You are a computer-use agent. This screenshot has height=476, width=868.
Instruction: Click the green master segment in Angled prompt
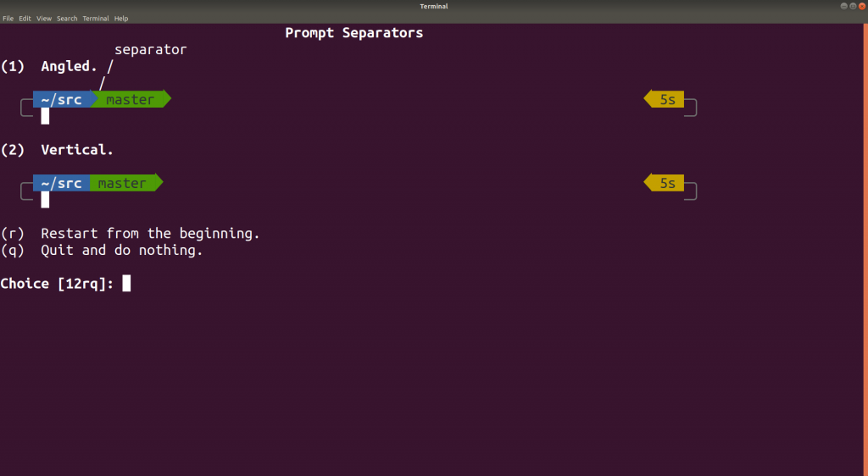click(x=131, y=99)
